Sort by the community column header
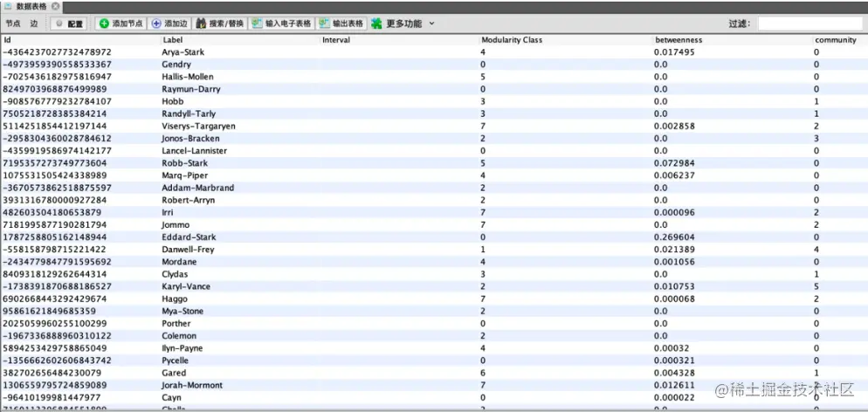The width and height of the screenshot is (868, 412). (x=840, y=40)
